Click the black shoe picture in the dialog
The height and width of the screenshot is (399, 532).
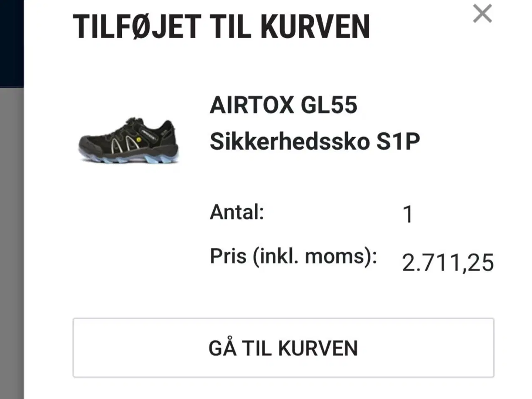[129, 139]
